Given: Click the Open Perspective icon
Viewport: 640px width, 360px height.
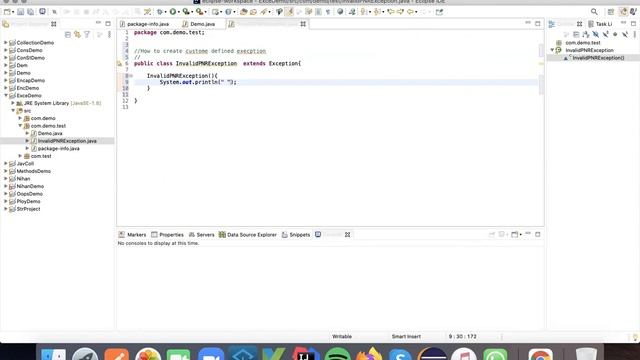Looking at the screenshot, I should pos(611,12).
